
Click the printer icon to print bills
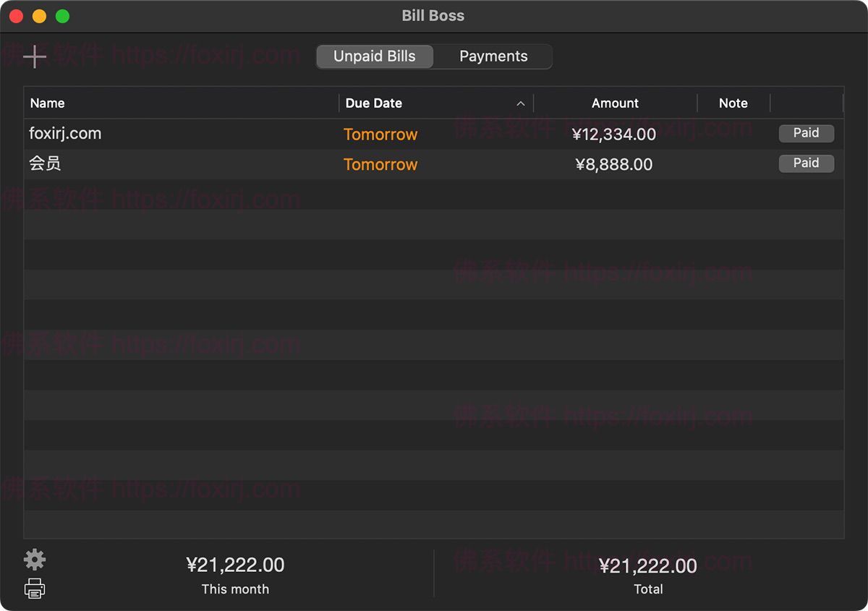[35, 589]
